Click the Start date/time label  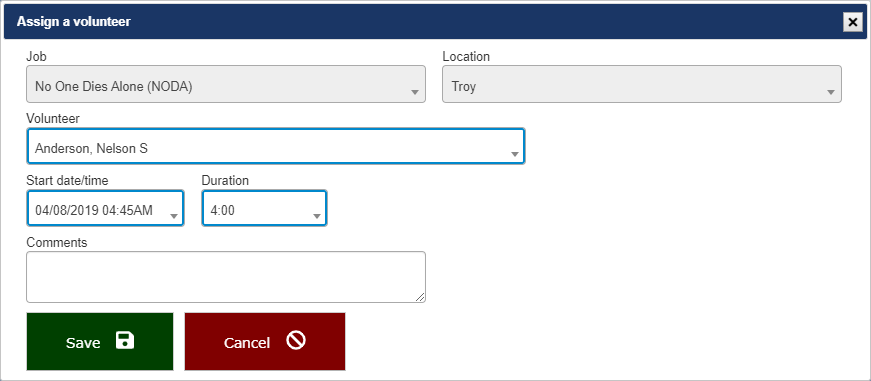pyautogui.click(x=67, y=181)
